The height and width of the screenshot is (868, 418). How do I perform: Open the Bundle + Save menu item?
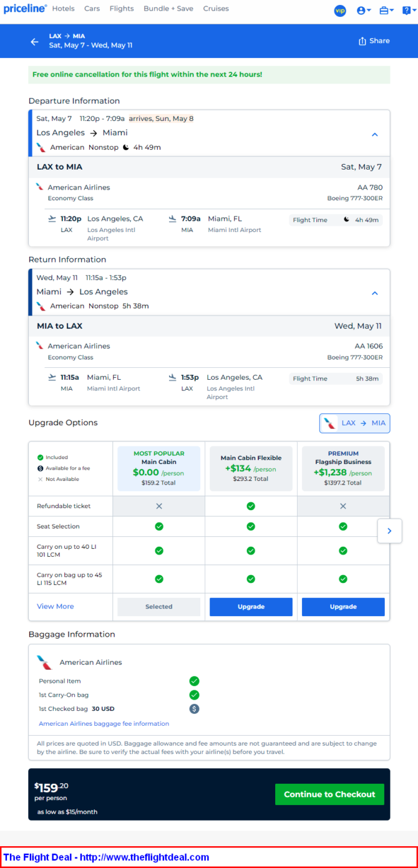tap(168, 9)
